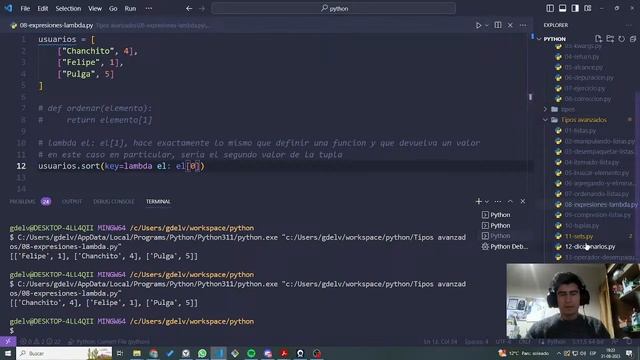Toggle secondary side bar layout
640x360 pixels.
(x=575, y=8)
